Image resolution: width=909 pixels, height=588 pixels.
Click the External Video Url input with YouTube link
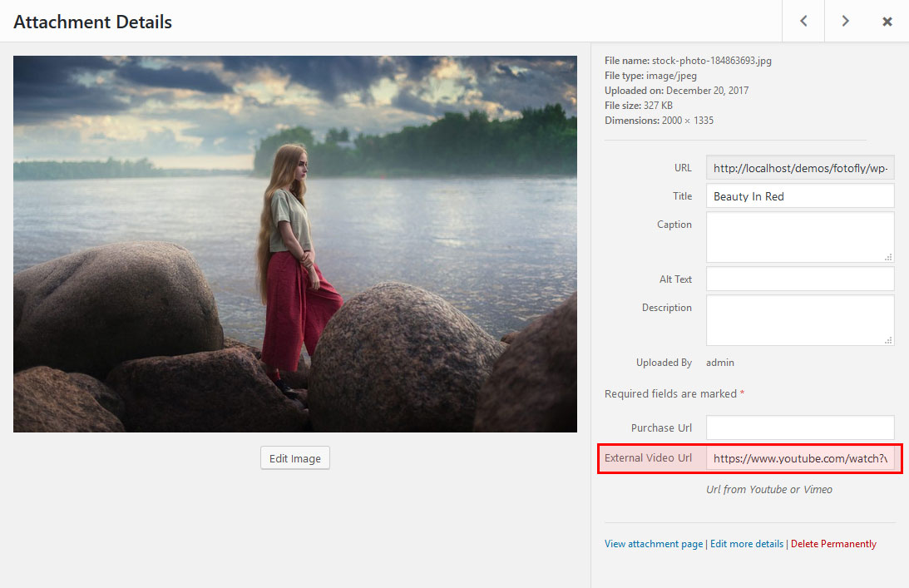coord(800,458)
